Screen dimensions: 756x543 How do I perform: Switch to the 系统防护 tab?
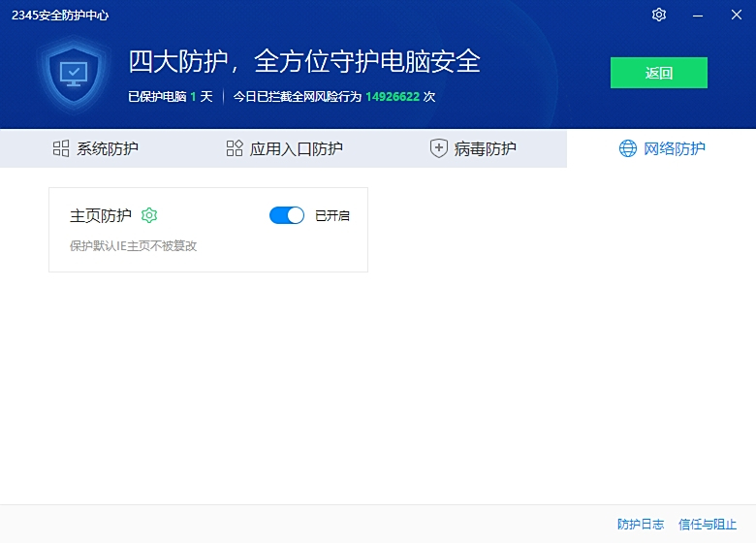pyautogui.click(x=108, y=148)
